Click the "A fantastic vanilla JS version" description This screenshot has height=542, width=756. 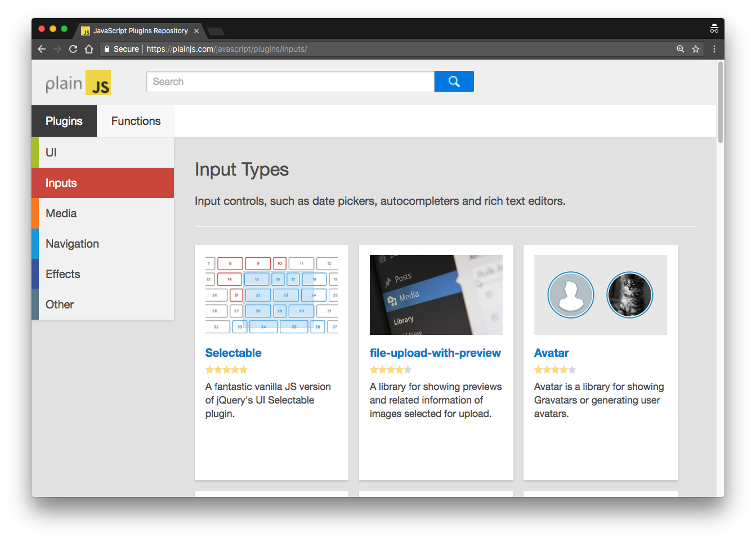pyautogui.click(x=268, y=400)
